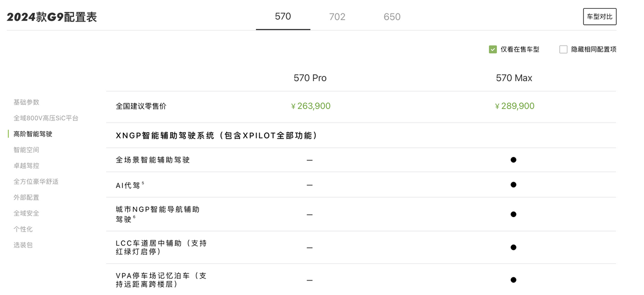Click the 570 Max price ¥289,900

pos(514,106)
